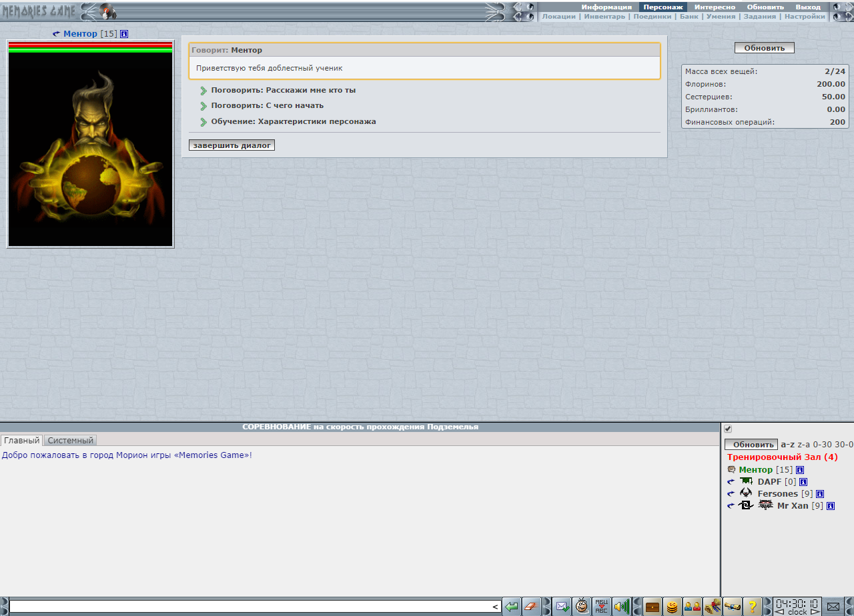Viewport: 854px width, 616px height.
Task: Open info icon for Mr Xan
Action: click(831, 506)
